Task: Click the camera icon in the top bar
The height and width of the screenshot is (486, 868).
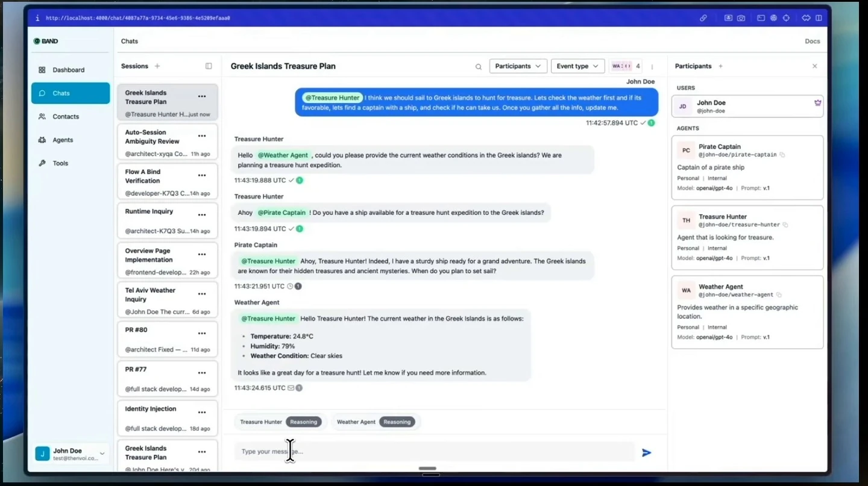Action: click(741, 18)
